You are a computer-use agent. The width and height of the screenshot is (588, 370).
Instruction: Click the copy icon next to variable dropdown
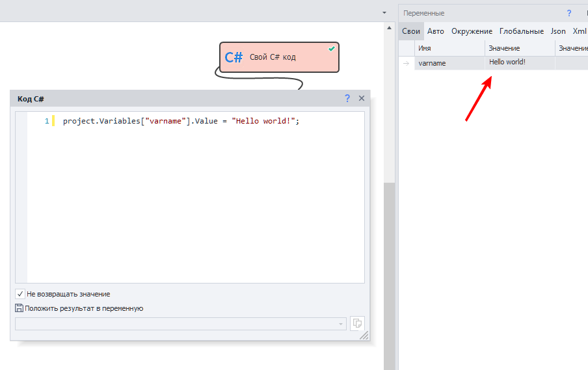pyautogui.click(x=357, y=323)
